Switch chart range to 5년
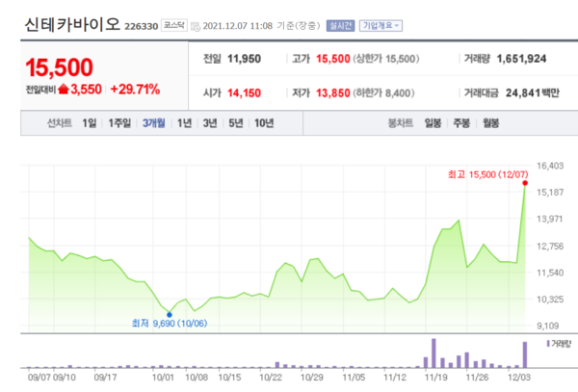The height and width of the screenshot is (392, 578). pyautogui.click(x=236, y=123)
